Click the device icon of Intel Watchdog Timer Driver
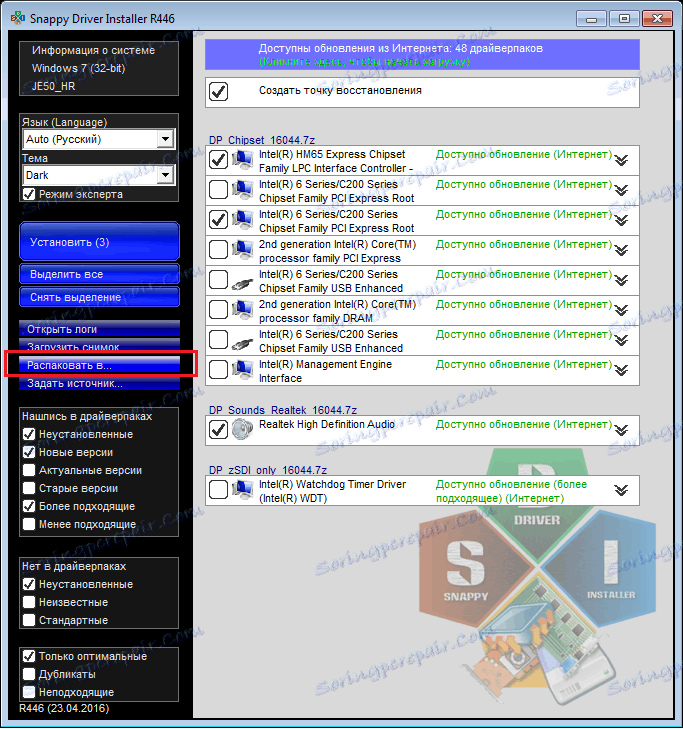The image size is (683, 729). point(242,490)
